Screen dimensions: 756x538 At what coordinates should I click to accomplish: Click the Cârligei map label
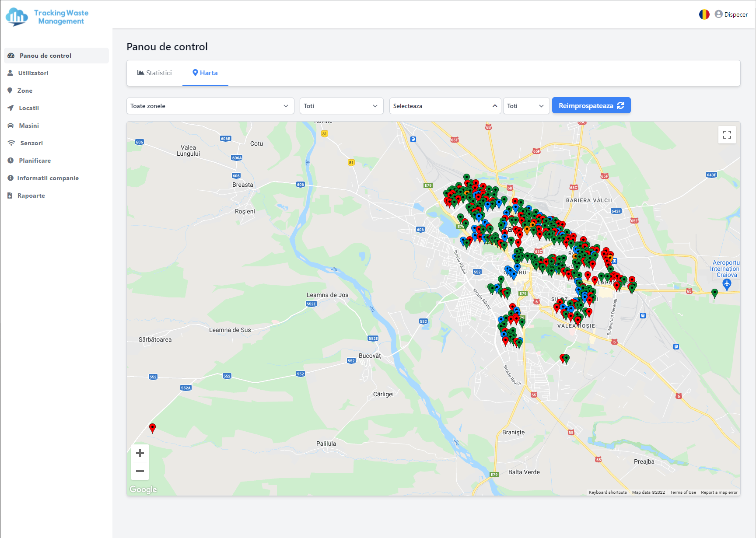click(383, 395)
